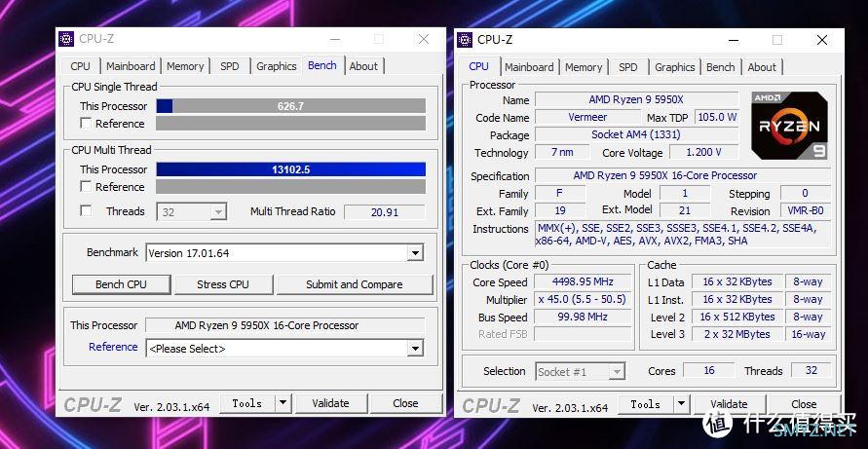Screen dimensions: 868x449
Task: Toggle the Threads checkbox
Action: (x=86, y=211)
